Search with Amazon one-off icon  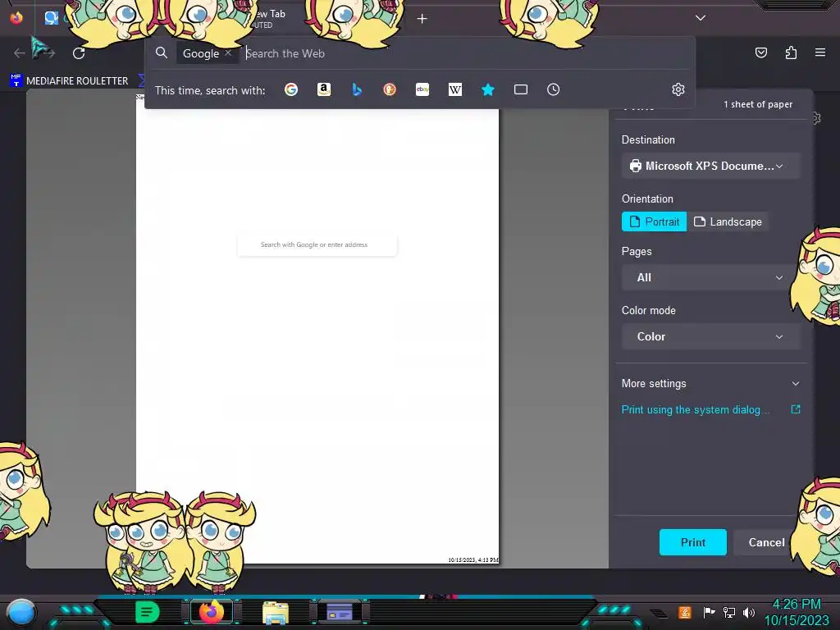point(323,89)
